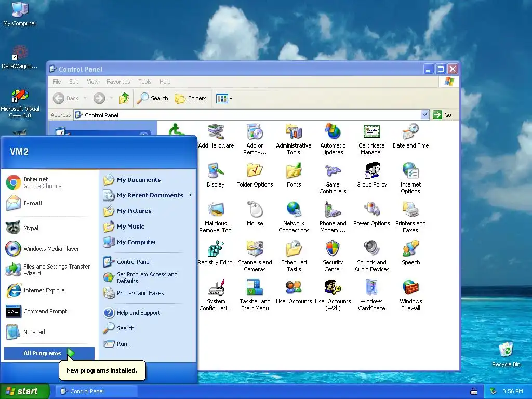Expand the Back history dropdown arrow

(85, 98)
